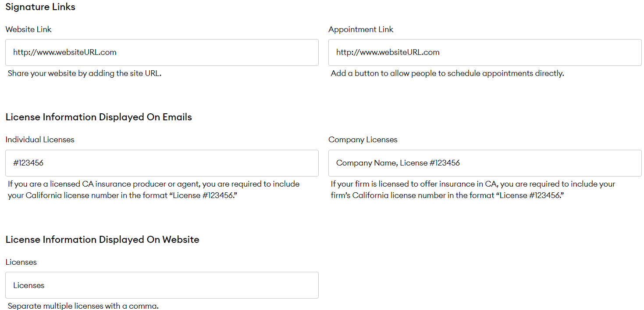Click the Signature Links heading
The image size is (644, 310).
click(x=40, y=7)
